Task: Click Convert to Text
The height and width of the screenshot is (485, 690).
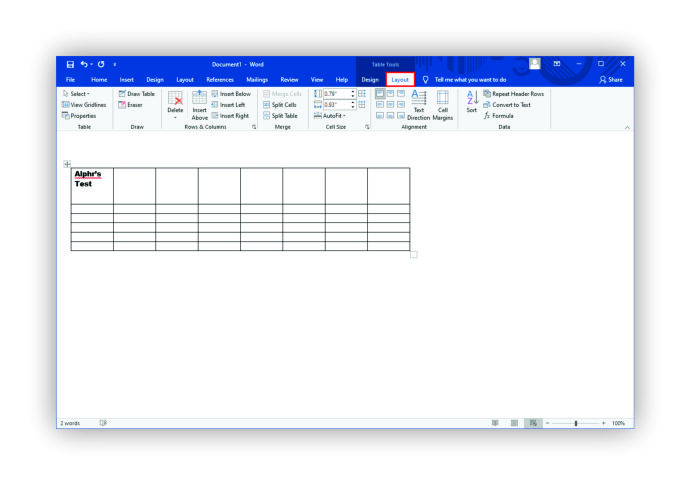Action: tap(507, 105)
